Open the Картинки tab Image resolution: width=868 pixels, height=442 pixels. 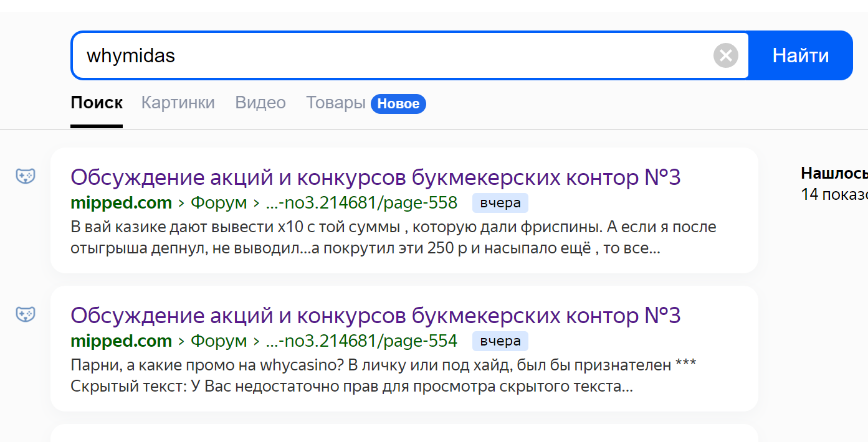[x=178, y=103]
